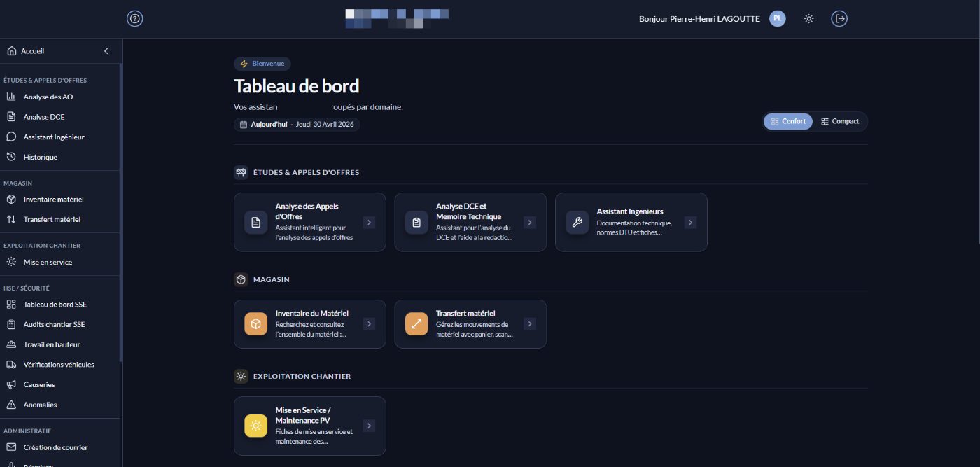Screen dimensions: 980x467
Task: Click the clock icon beside Historique
Action: tap(11, 157)
